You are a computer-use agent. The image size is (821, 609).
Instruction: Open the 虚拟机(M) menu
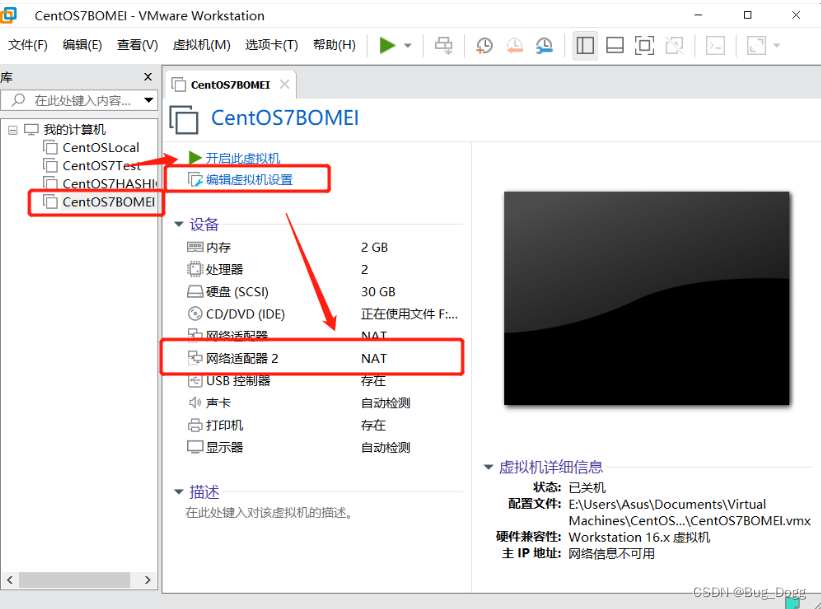[202, 45]
